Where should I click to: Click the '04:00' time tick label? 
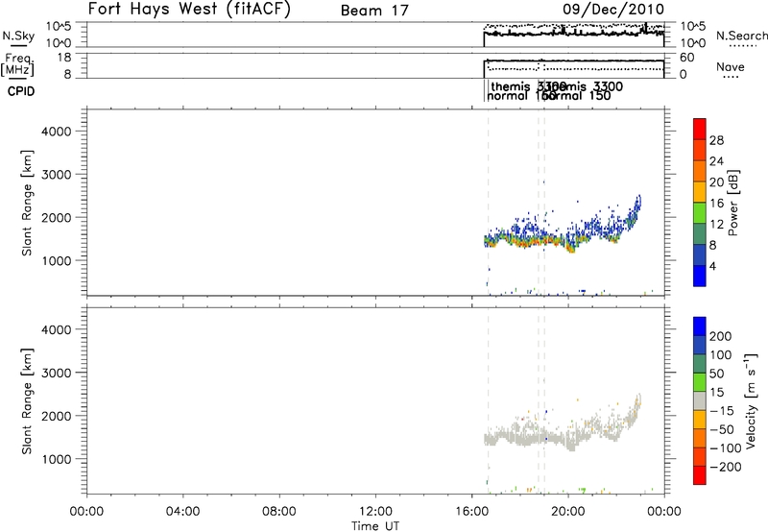(182, 512)
